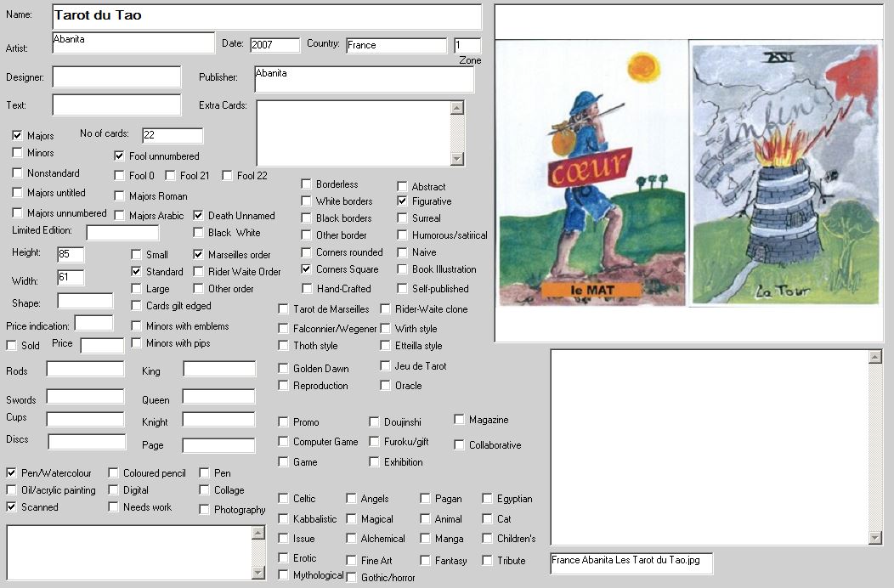Check the Minors checkbox
The height and width of the screenshot is (588, 894).
18,153
